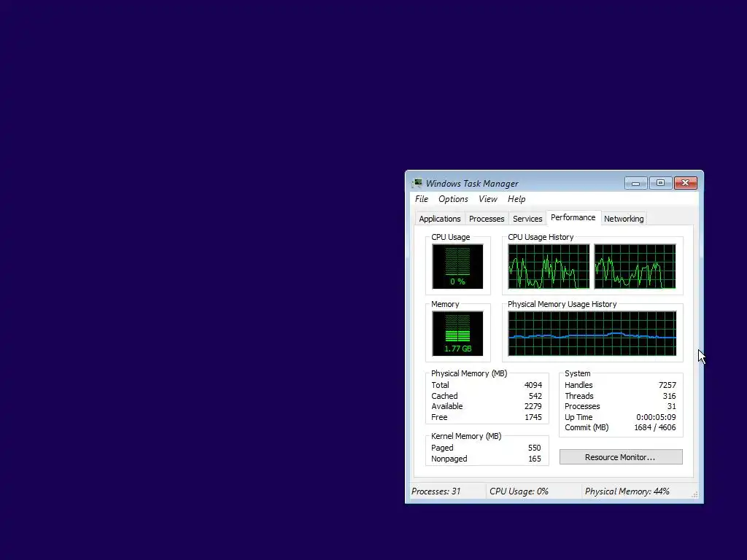This screenshot has height=560, width=747.
Task: Click the Commit (MB) label
Action: [587, 427]
